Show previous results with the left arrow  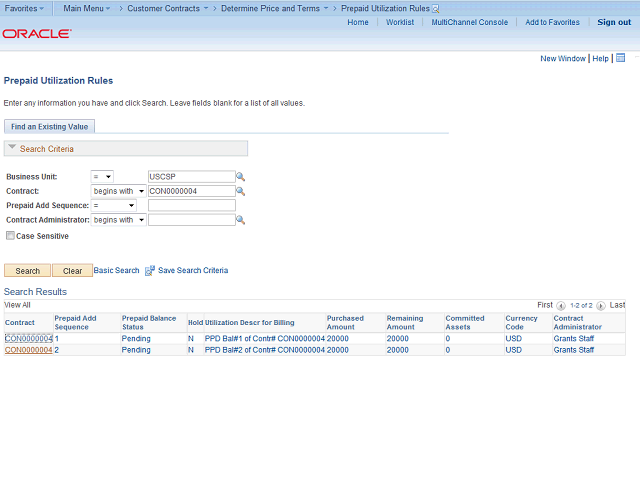click(x=561, y=305)
